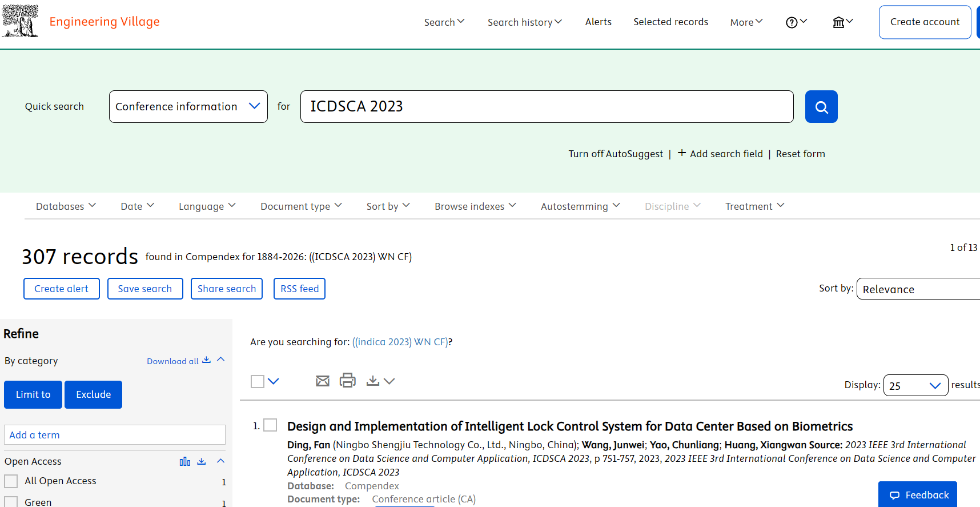Image resolution: width=980 pixels, height=507 pixels.
Task: Click the Save search button
Action: click(144, 289)
